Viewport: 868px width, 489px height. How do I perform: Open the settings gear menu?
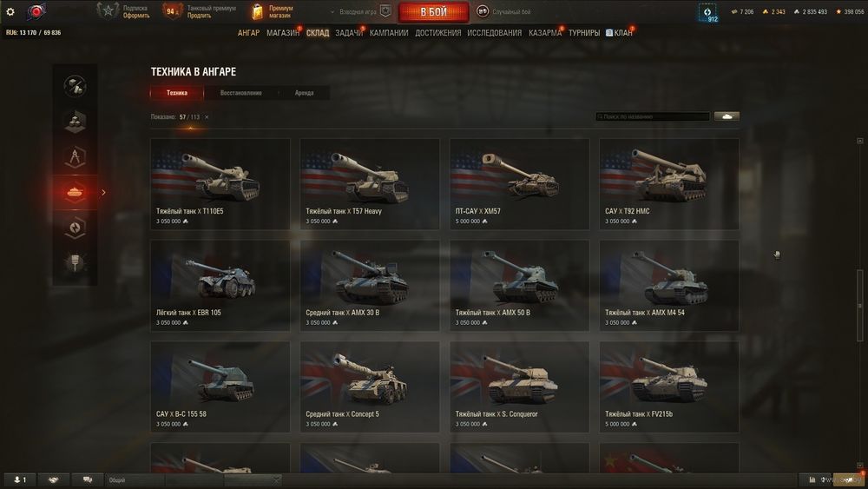[10, 11]
